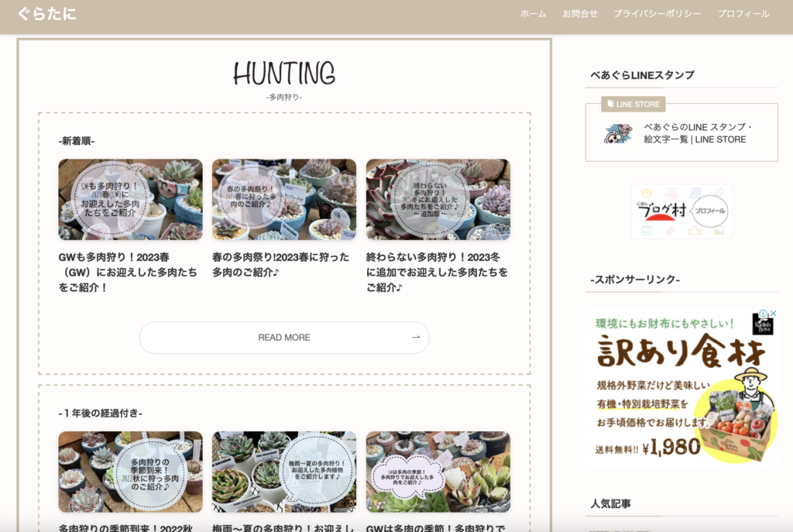Open the 多肉狩りの季節到来 2022秋 thumbnail

pos(130,472)
